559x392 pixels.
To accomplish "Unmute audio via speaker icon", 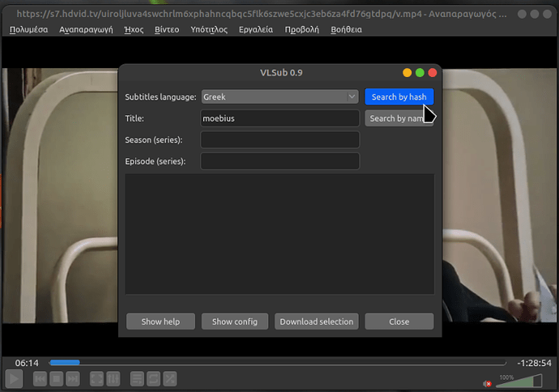I will pos(488,382).
